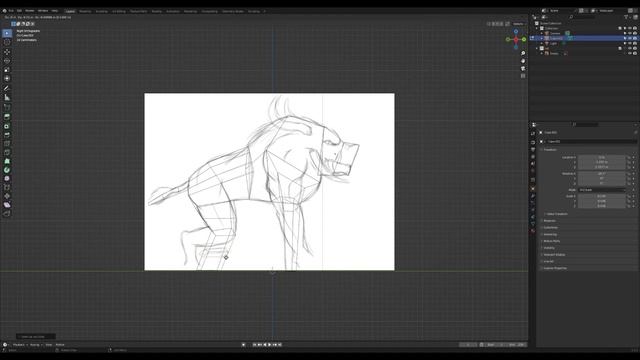Open the Render properties tab

[533, 142]
